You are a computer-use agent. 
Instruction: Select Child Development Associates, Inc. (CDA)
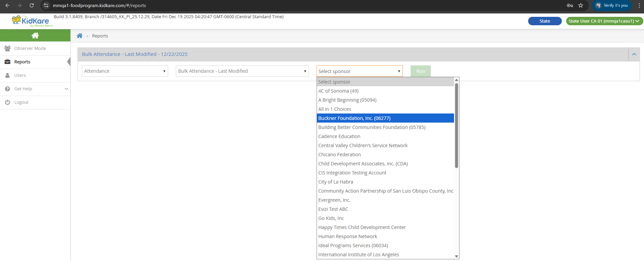point(385,164)
